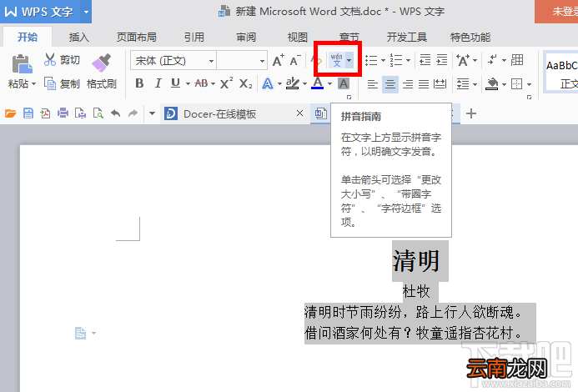Expand the quick access toolbar customize arrow
The height and width of the screenshot is (392, 578).
point(152,113)
